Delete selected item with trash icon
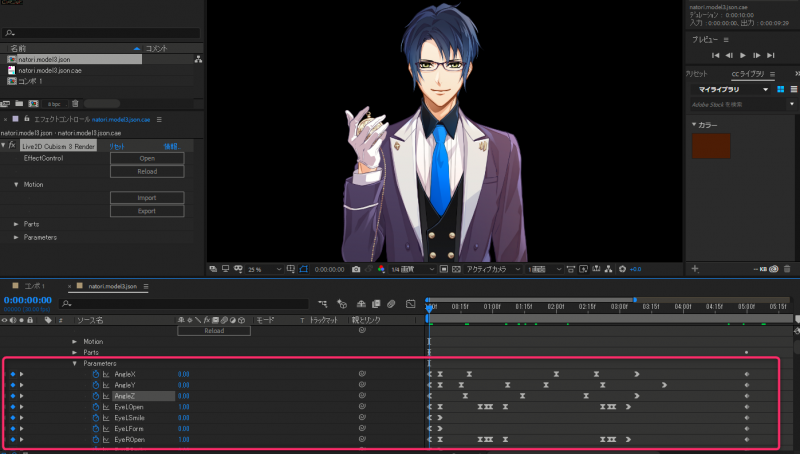 pos(75,104)
